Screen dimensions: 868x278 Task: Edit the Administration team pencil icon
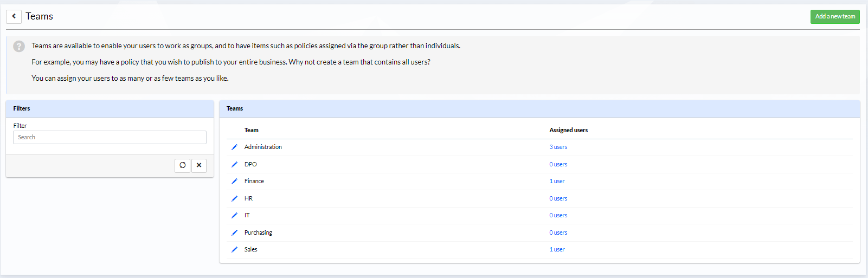pos(234,147)
